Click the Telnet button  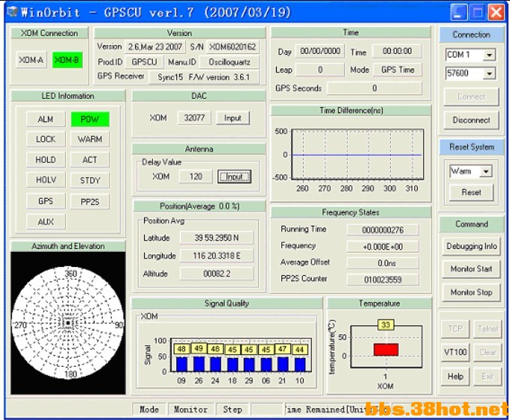tap(487, 329)
